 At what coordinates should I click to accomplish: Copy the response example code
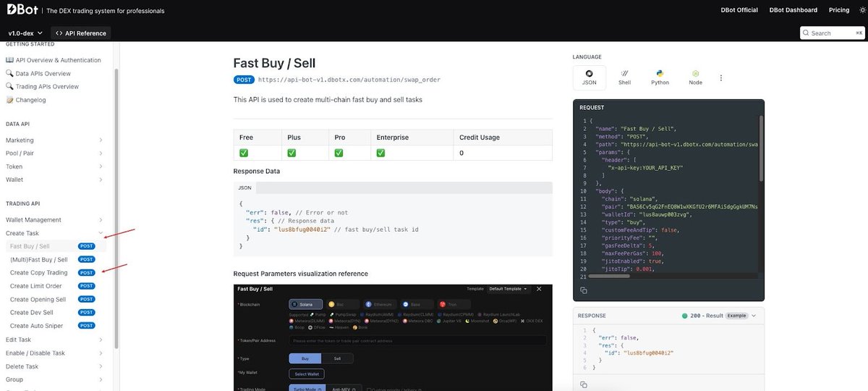pos(584,384)
